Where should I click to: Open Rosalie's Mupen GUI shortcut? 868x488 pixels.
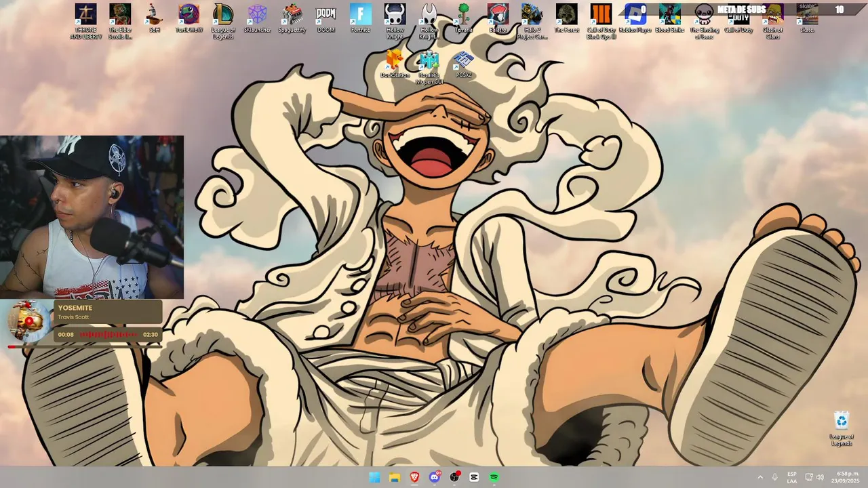point(429,68)
